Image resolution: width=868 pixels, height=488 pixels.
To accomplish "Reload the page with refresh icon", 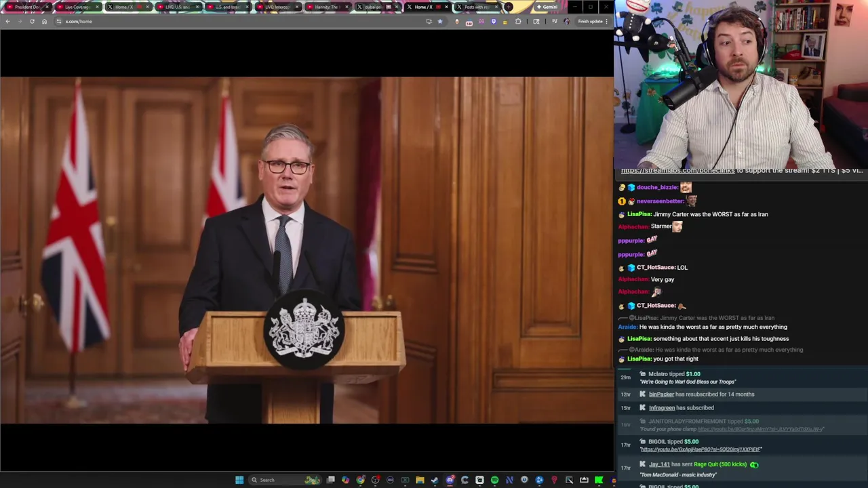I will click(x=32, y=21).
